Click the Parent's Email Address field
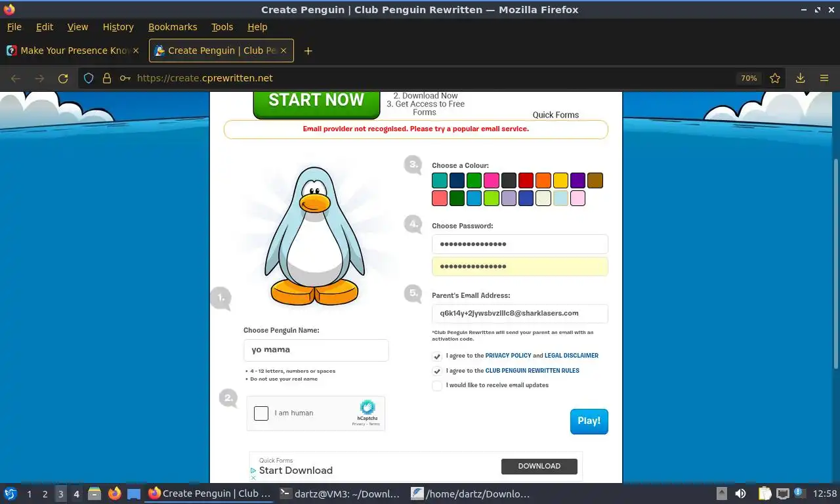 pos(520,313)
